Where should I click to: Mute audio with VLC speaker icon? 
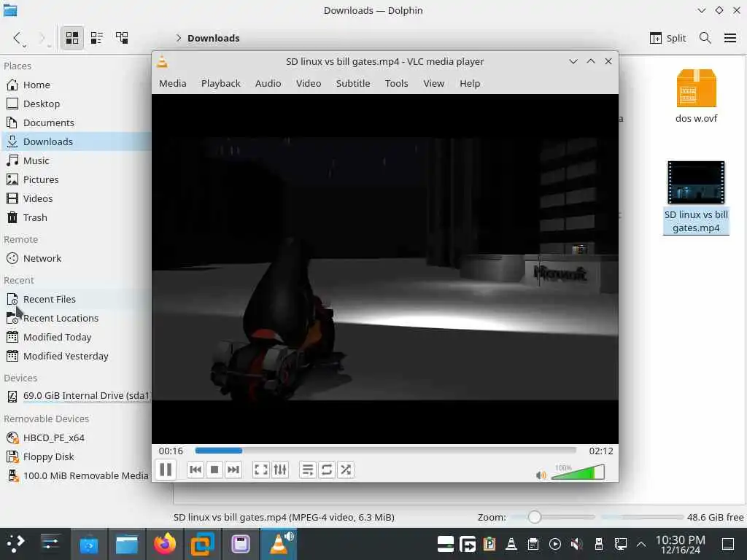pyautogui.click(x=541, y=475)
